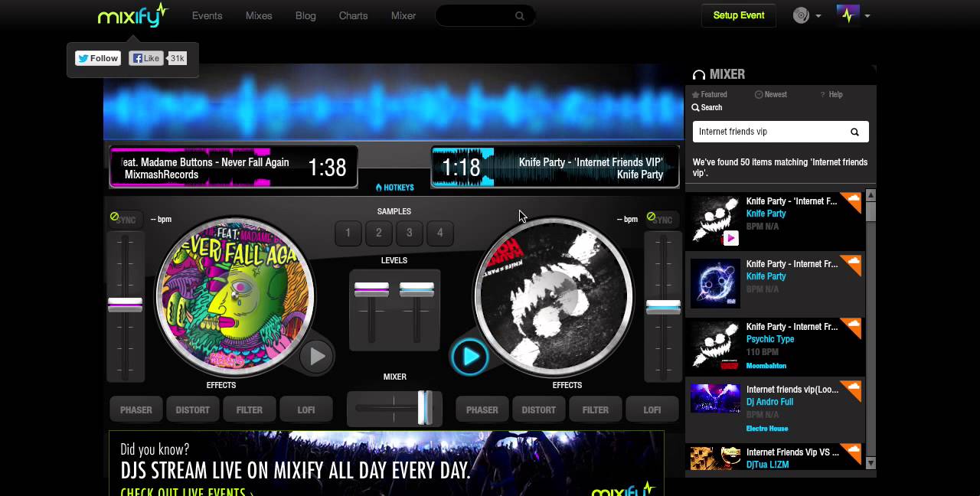Click the pink play badge on first result thumbnail

click(x=730, y=238)
